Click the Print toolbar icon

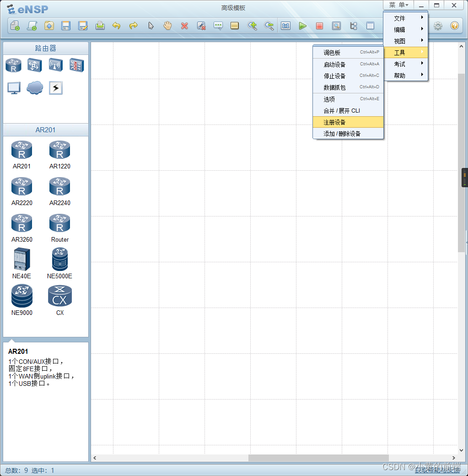[100, 26]
